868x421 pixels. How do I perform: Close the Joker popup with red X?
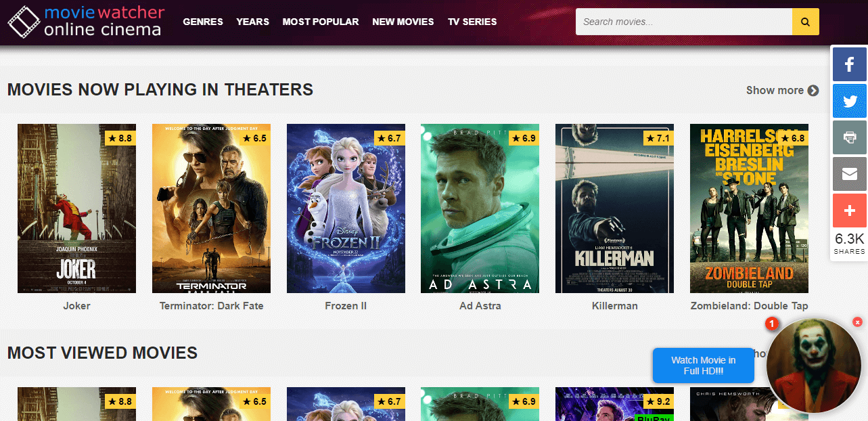857,322
